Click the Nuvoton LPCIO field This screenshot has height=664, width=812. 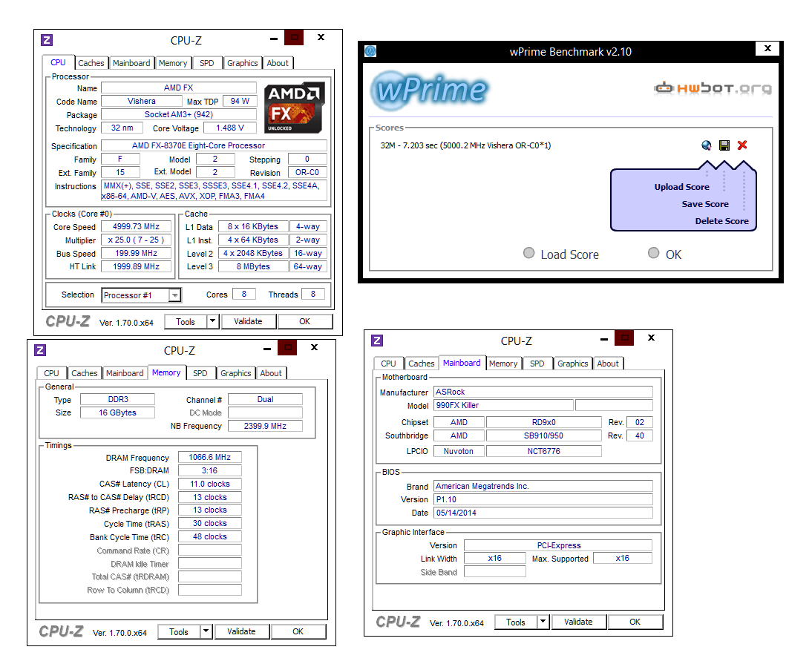click(x=459, y=451)
